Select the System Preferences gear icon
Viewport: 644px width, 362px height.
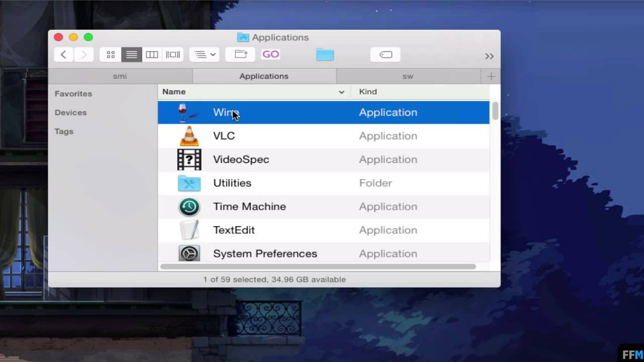point(189,253)
